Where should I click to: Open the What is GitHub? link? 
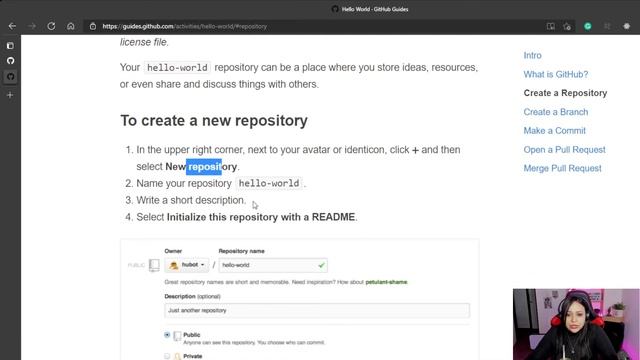click(x=556, y=74)
